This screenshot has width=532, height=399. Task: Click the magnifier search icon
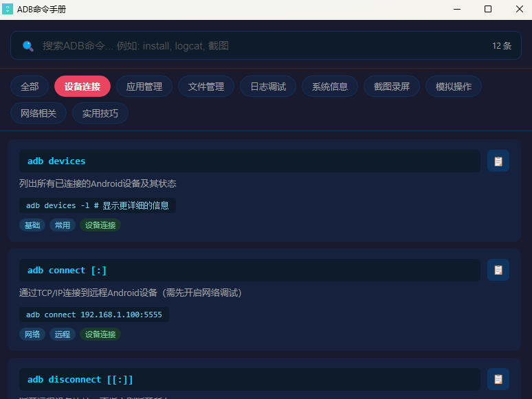click(27, 46)
